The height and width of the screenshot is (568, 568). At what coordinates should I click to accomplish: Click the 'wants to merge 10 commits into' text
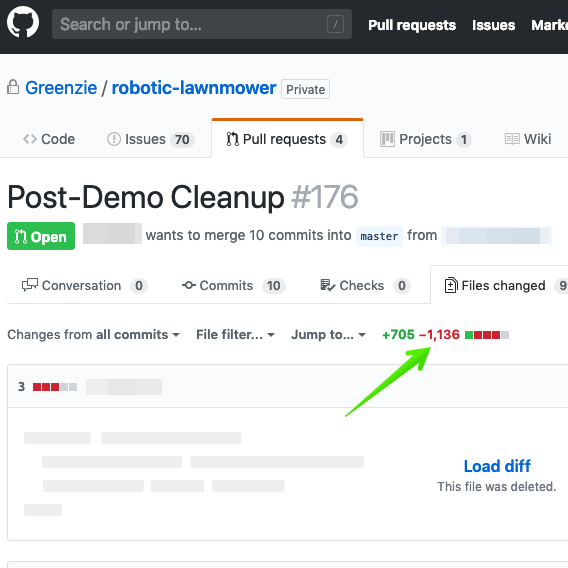[248, 235]
